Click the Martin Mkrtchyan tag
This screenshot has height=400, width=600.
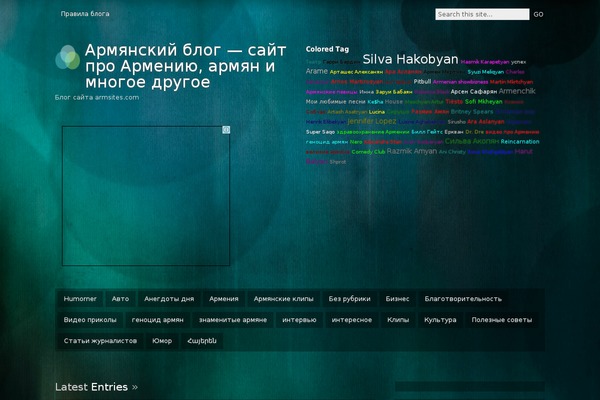(511, 82)
